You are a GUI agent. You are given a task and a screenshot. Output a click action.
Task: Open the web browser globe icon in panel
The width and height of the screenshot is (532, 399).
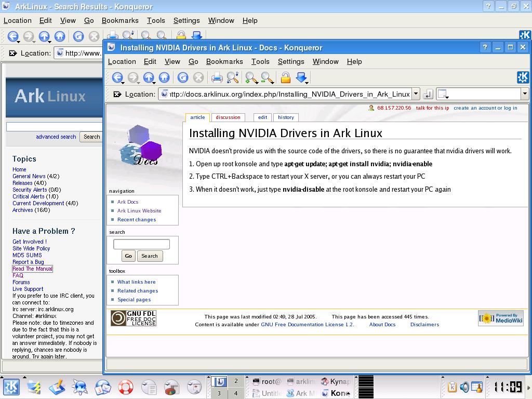point(79,387)
